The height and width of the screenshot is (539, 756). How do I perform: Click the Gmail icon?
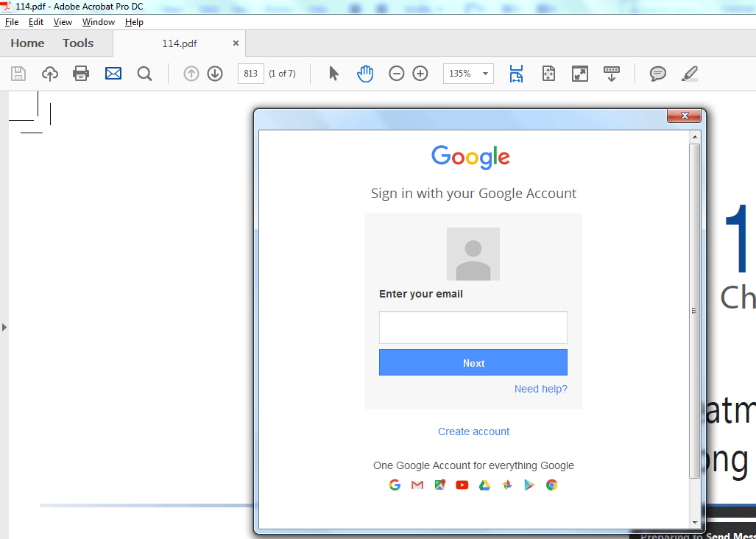point(417,485)
